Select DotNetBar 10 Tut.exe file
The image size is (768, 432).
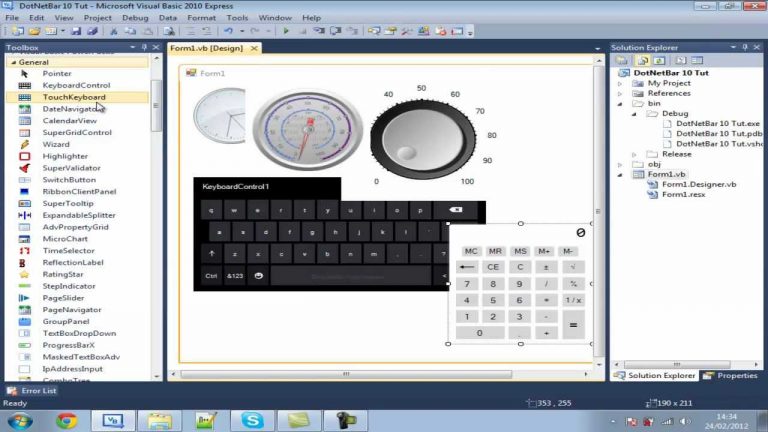(718, 124)
